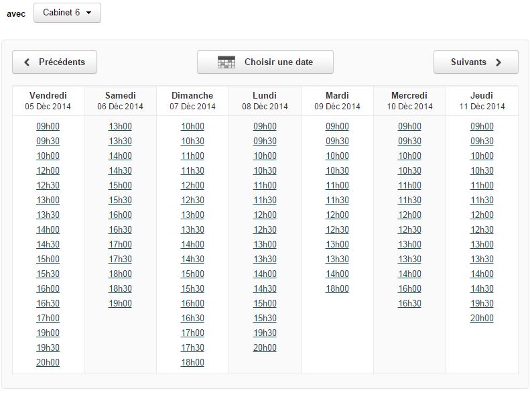This screenshot has width=532, height=395.
Task: Click the calendar icon on Choisir une date
Action: (x=226, y=62)
